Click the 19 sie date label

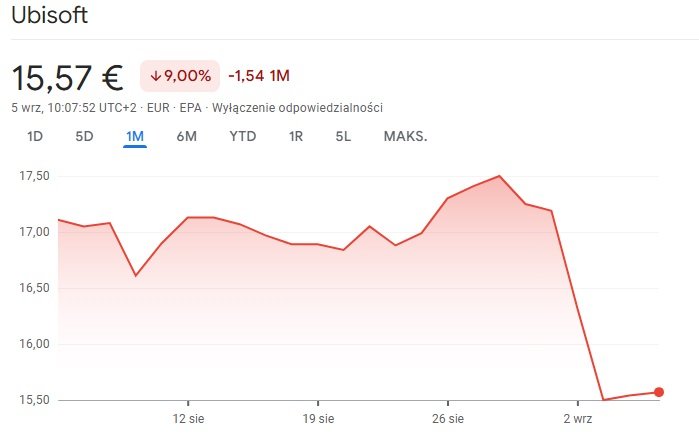[318, 418]
